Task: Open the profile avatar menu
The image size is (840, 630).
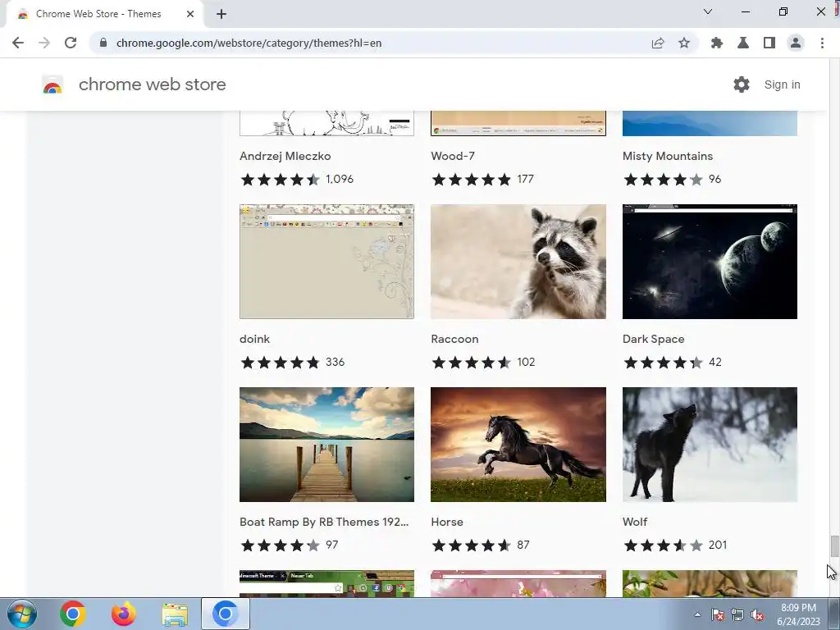Action: 796,43
